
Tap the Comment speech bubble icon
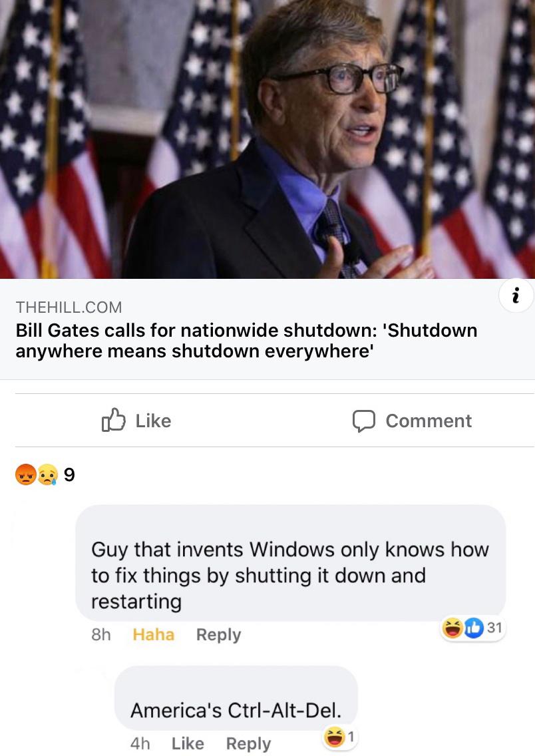point(363,421)
